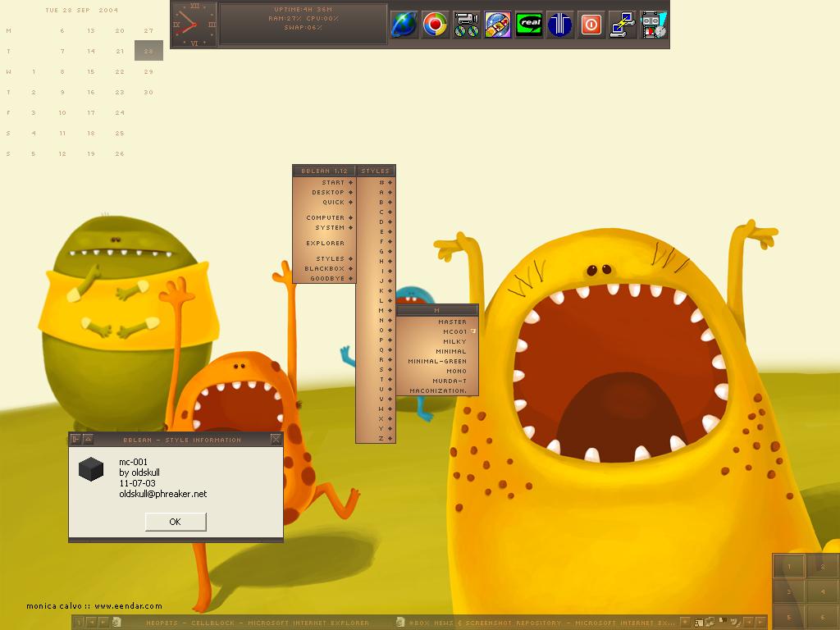Expand the Quick submenu
The image size is (840, 630).
(324, 203)
